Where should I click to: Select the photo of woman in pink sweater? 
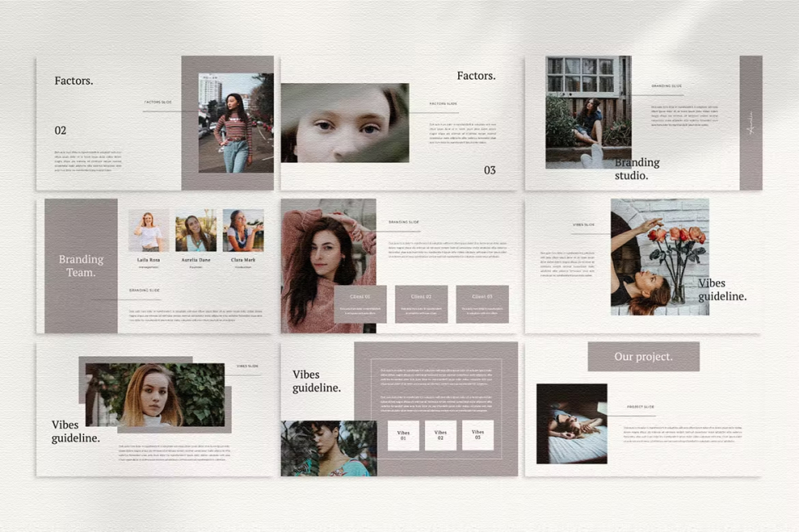328,266
